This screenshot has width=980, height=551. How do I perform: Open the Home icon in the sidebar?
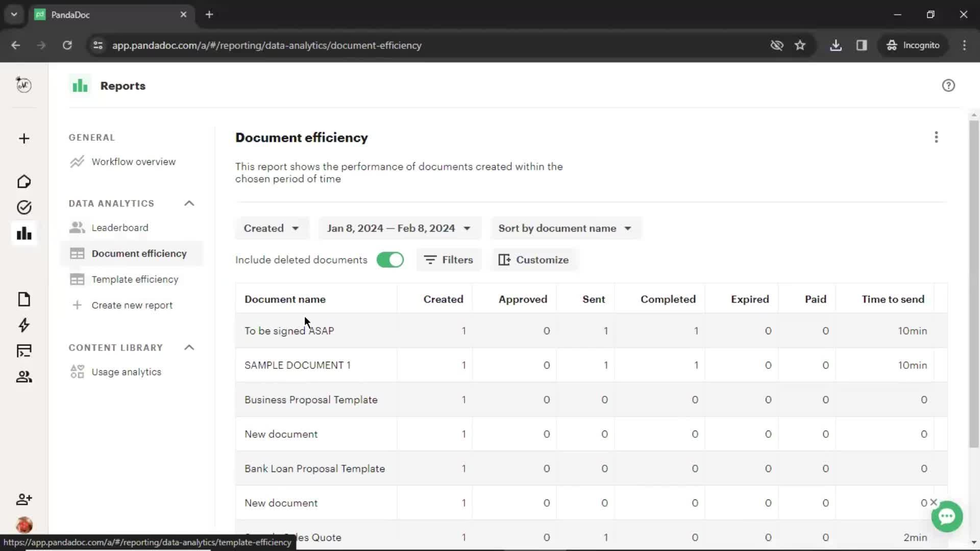coord(24,182)
